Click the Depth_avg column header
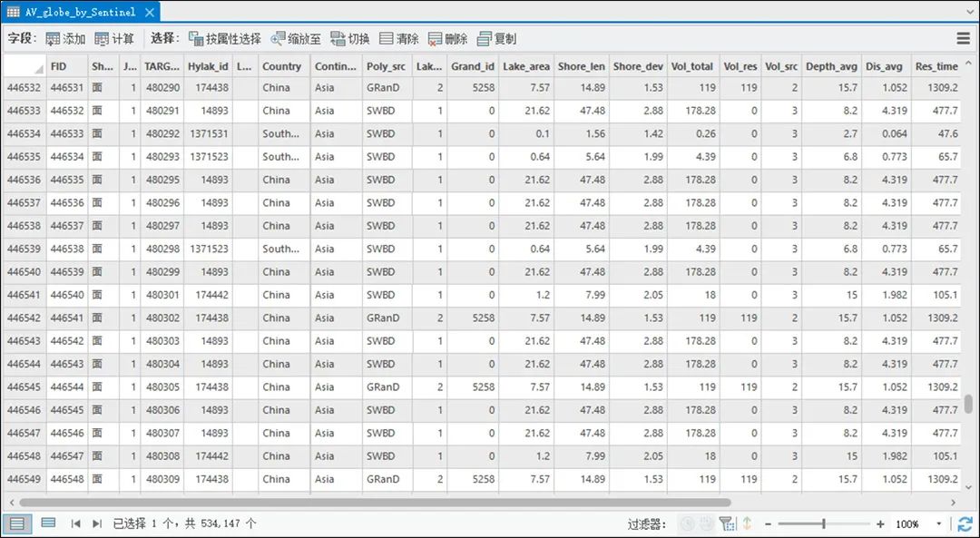The width and height of the screenshot is (980, 538). click(x=832, y=66)
